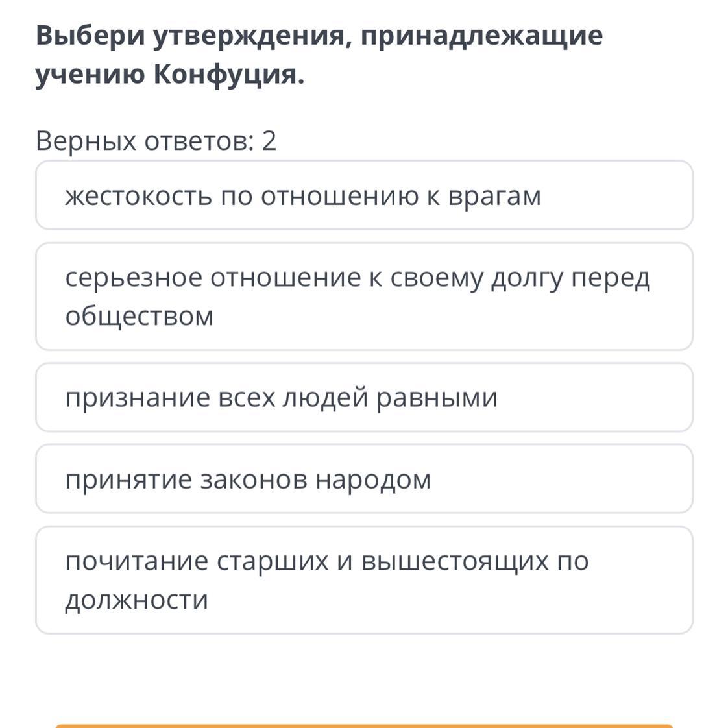Tick the option "признание всех людей равными"
The image size is (728, 728).
coord(363,397)
